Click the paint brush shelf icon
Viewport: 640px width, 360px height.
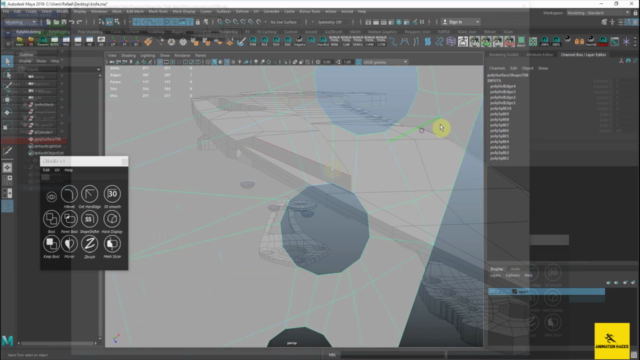pos(241,41)
